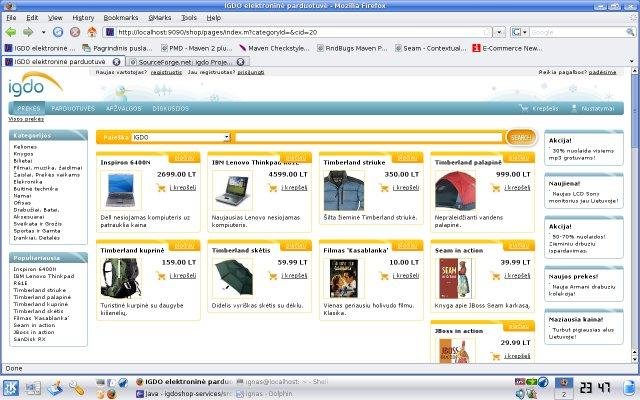
Task: Open Krepšelis shopping cart in the nav bar
Action: pos(539,109)
